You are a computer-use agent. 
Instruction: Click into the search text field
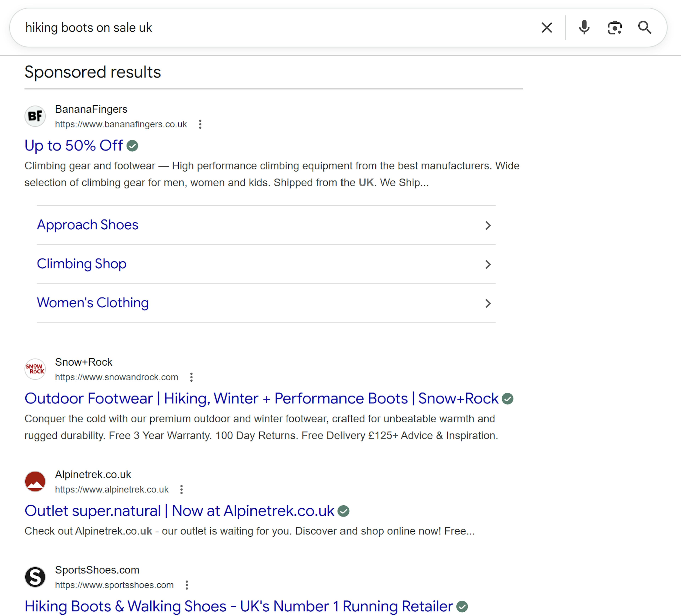[270, 28]
